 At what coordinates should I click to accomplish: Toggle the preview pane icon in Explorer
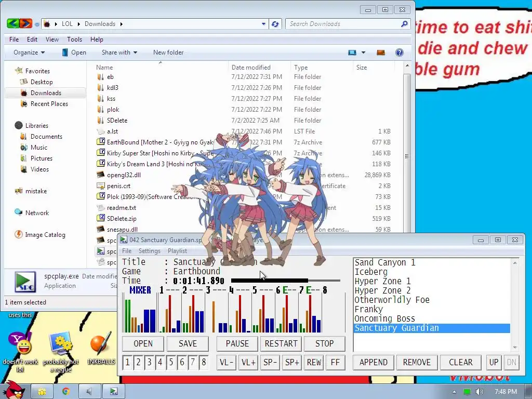pyautogui.click(x=381, y=52)
